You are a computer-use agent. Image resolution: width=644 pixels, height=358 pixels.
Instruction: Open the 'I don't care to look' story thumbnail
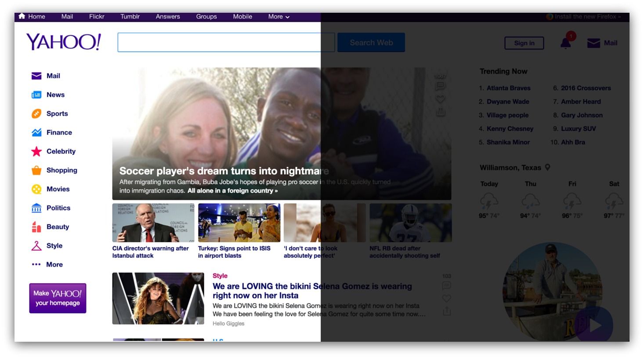tap(325, 223)
